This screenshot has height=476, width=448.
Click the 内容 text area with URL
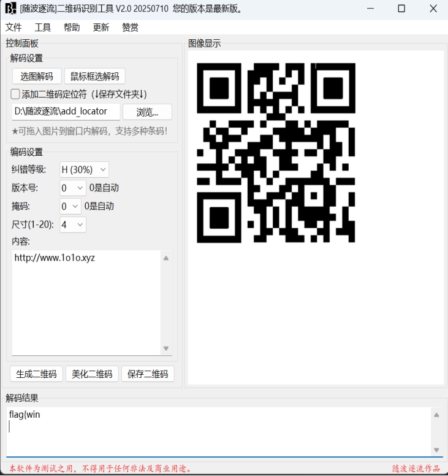click(86, 302)
